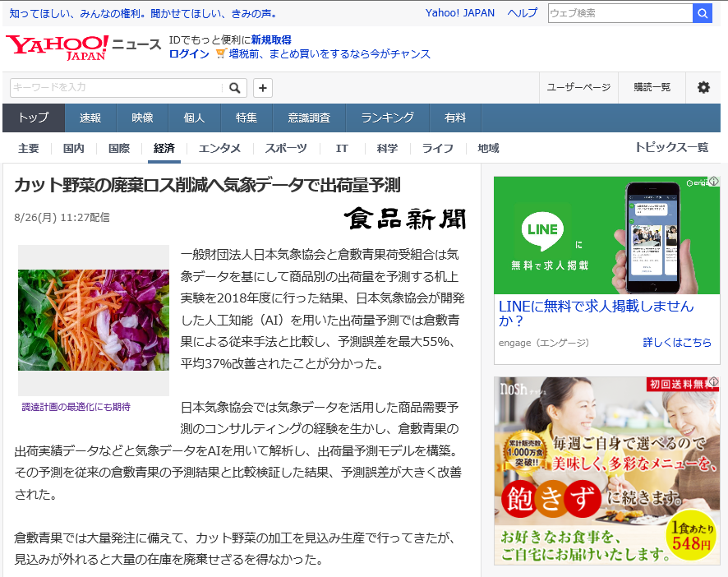Click the shopping cart icon near 増税前 promo
The height and width of the screenshot is (577, 728).
click(220, 53)
